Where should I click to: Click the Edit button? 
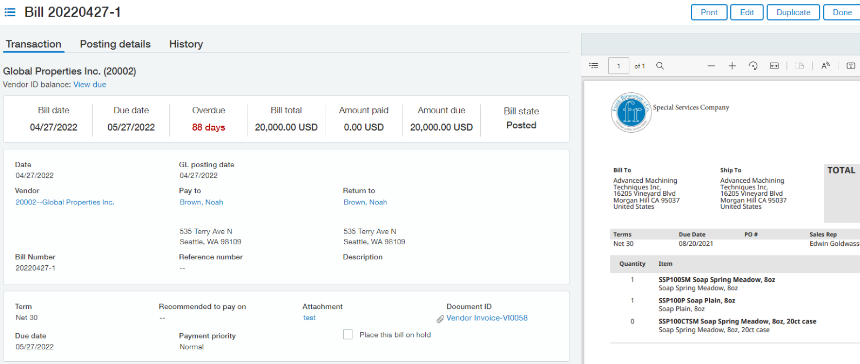tap(747, 12)
